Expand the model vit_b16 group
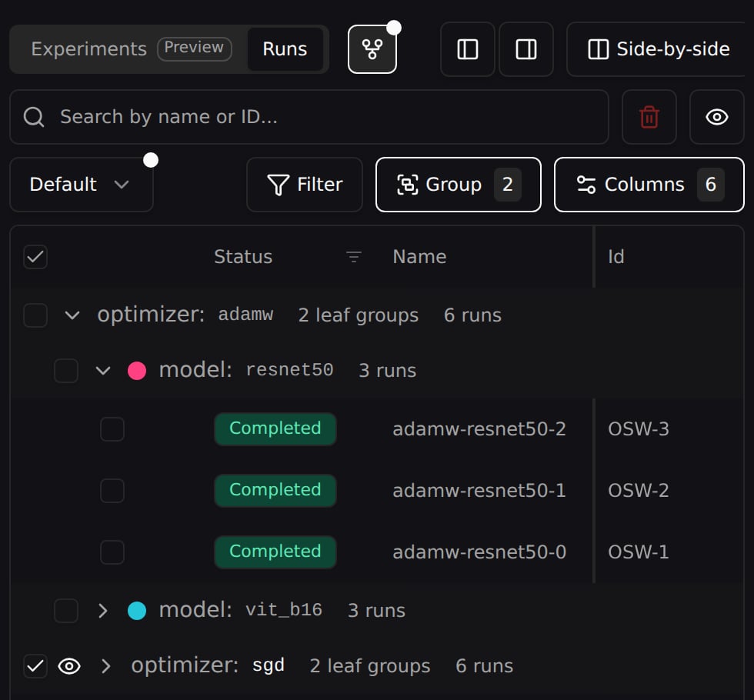 click(x=103, y=611)
